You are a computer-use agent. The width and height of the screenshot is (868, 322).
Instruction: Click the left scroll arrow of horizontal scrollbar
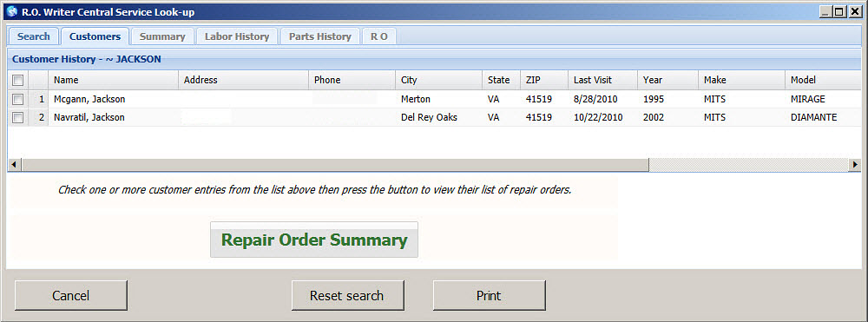13,165
